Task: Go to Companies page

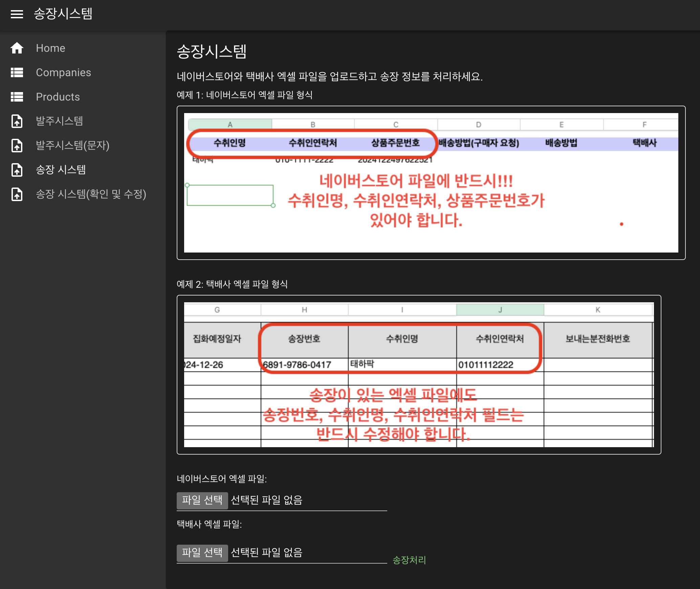Action: click(63, 72)
